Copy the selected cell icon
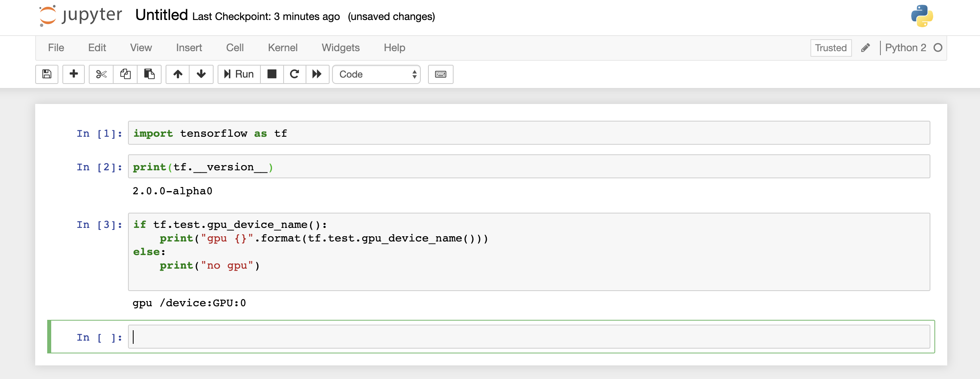 125,74
